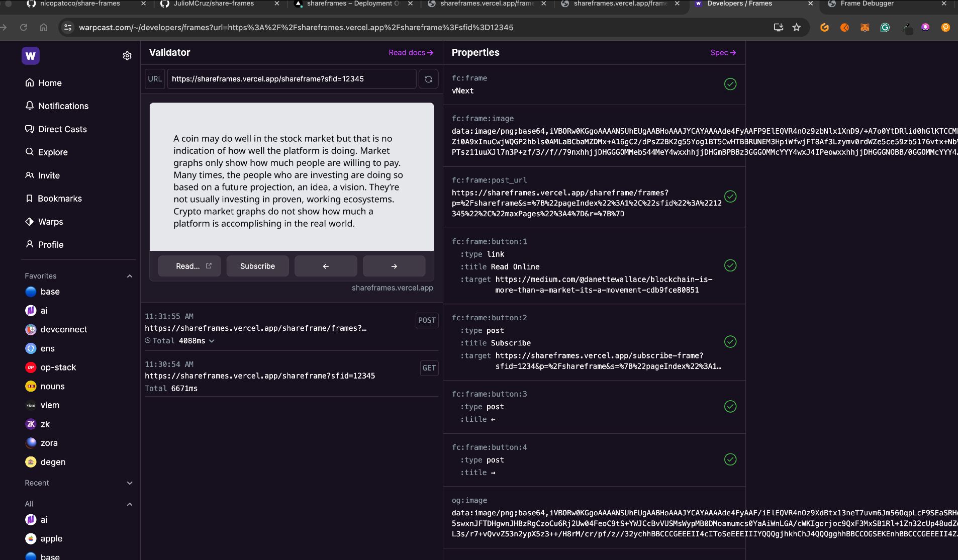The height and width of the screenshot is (560, 958).
Task: Open Bookmarks in the sidebar
Action: pyautogui.click(x=54, y=199)
